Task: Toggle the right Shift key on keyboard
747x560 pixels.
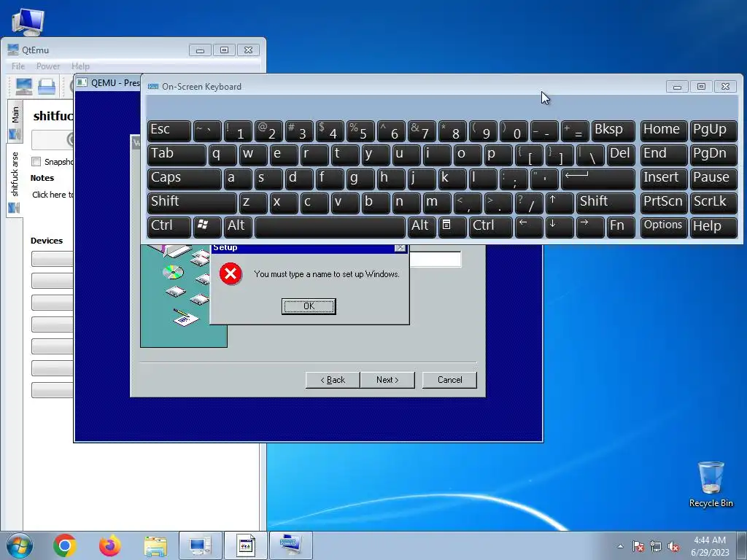Action: 605,203
